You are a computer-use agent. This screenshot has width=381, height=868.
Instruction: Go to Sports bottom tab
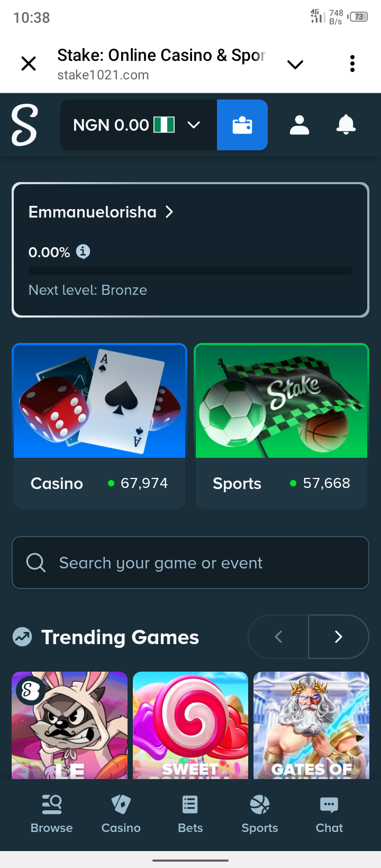tap(260, 814)
